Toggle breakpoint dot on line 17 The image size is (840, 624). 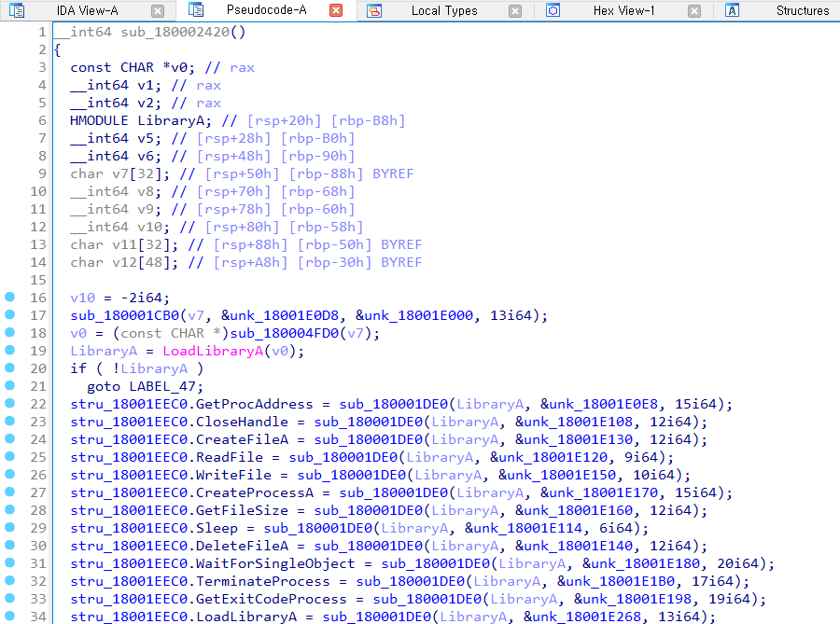(9, 314)
